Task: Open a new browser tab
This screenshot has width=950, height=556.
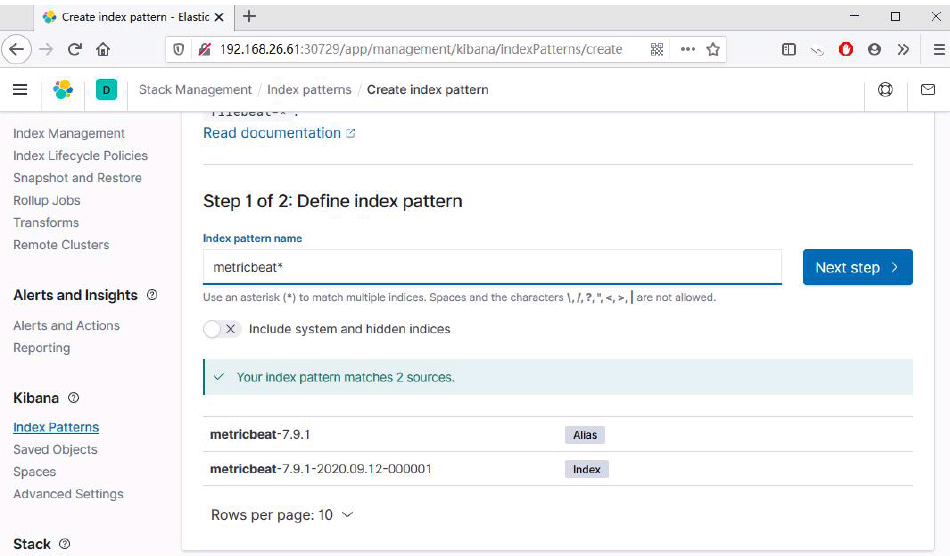Action: (x=249, y=16)
